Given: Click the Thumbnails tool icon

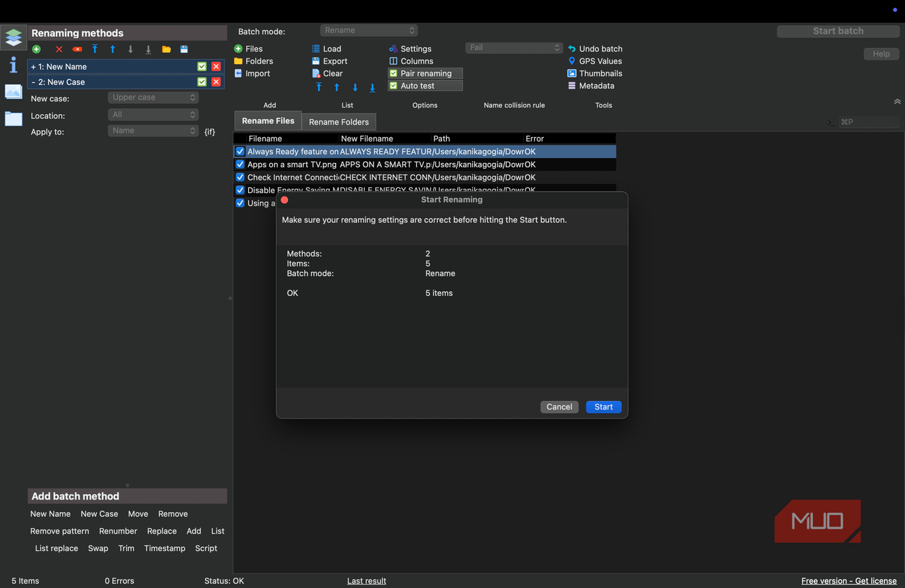Looking at the screenshot, I should [x=572, y=73].
